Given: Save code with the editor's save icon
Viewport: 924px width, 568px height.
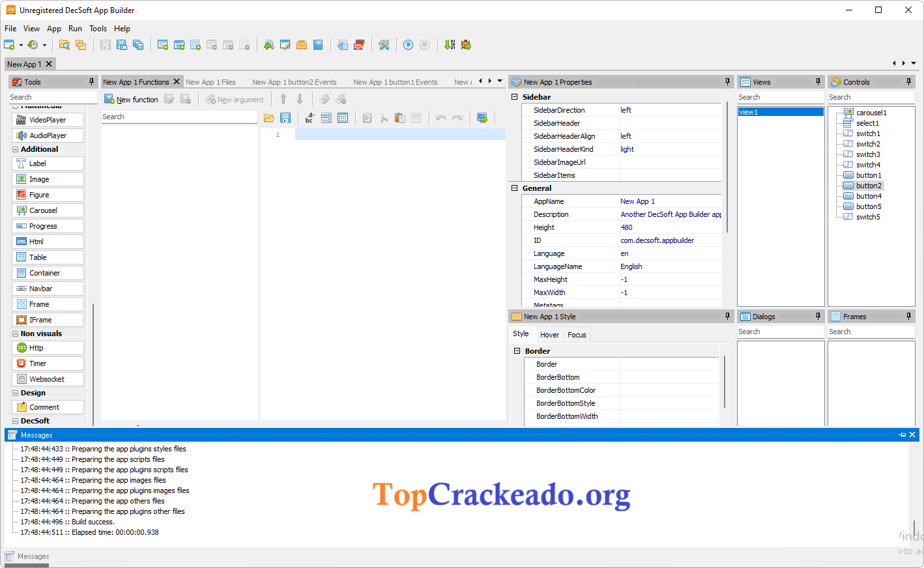Looking at the screenshot, I should [285, 118].
